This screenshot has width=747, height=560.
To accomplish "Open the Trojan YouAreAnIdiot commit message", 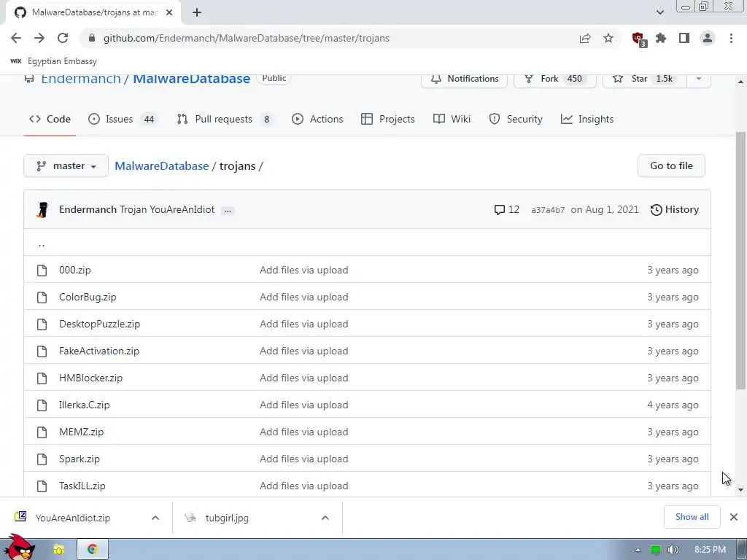I will click(167, 209).
